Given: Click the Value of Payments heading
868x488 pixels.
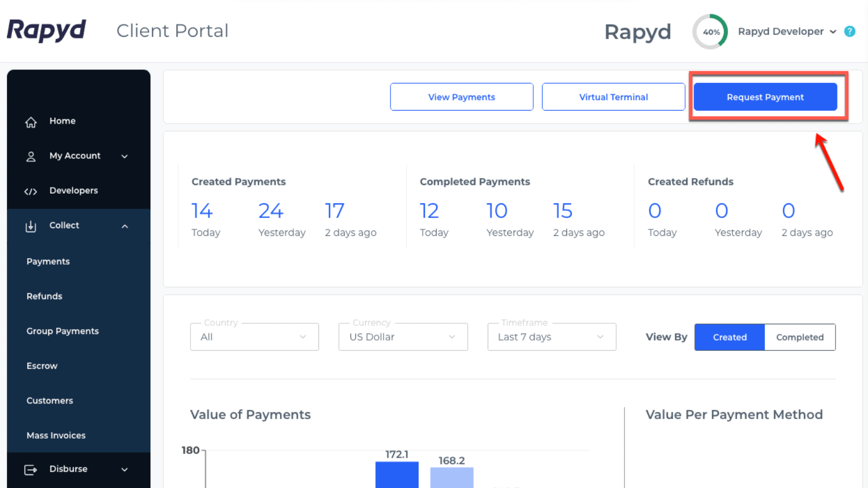Looking at the screenshot, I should tap(250, 414).
